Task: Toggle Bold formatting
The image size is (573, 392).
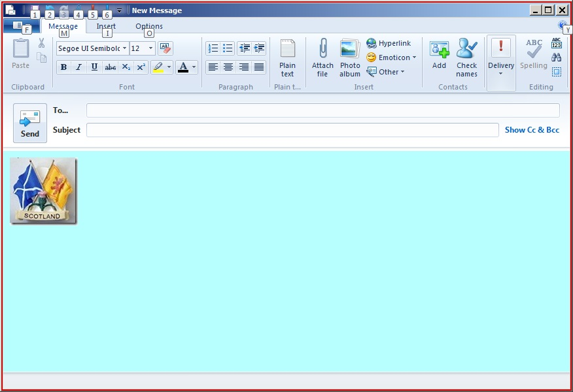Action: (x=63, y=67)
